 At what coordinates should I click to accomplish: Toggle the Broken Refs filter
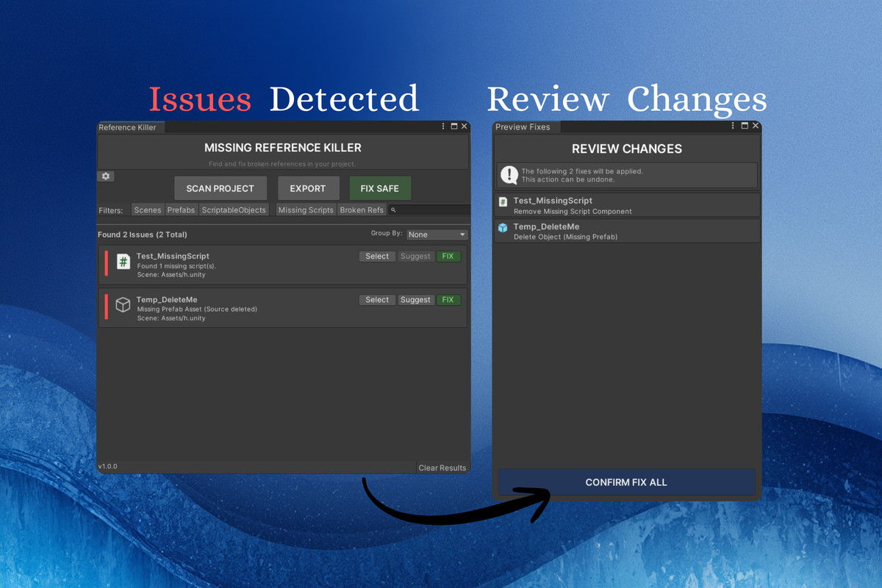pos(362,210)
